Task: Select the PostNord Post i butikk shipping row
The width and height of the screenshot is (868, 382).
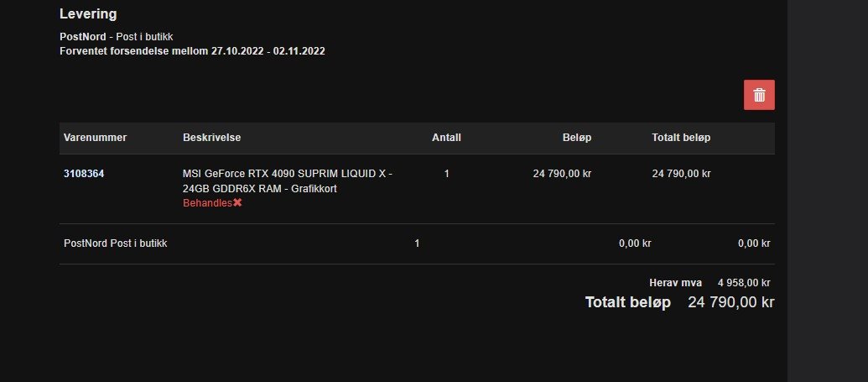Action: pyautogui.click(x=417, y=243)
